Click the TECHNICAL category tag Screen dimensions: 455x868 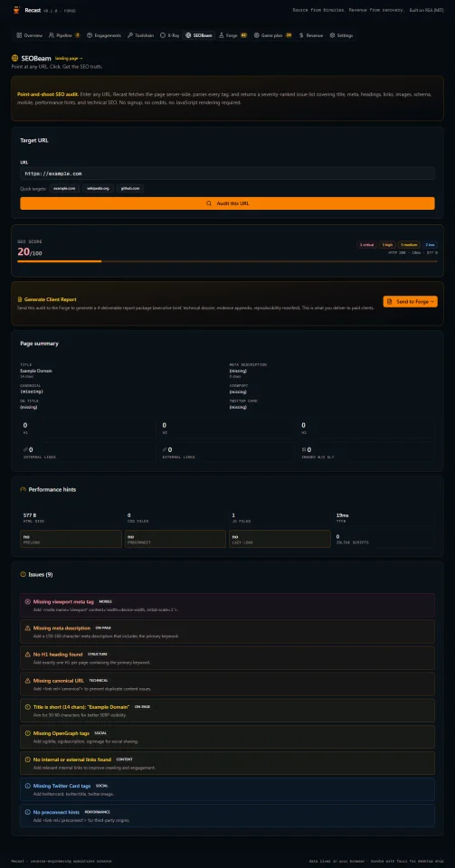pos(99,680)
